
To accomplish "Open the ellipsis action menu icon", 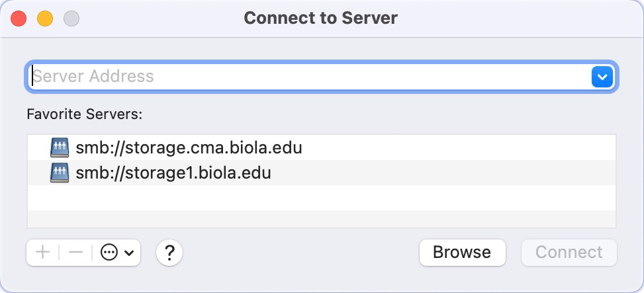I will pyautogui.click(x=109, y=253).
